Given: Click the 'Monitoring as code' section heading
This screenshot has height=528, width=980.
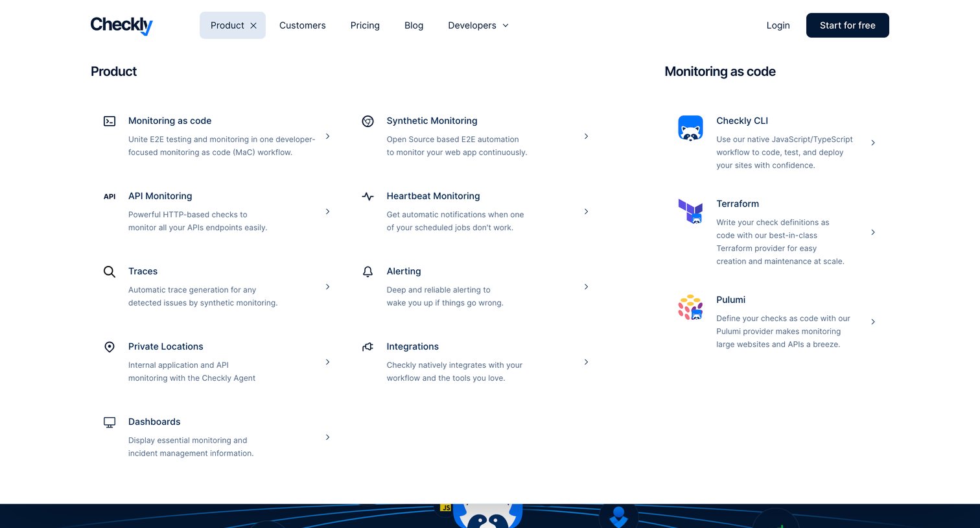Looking at the screenshot, I should 720,71.
